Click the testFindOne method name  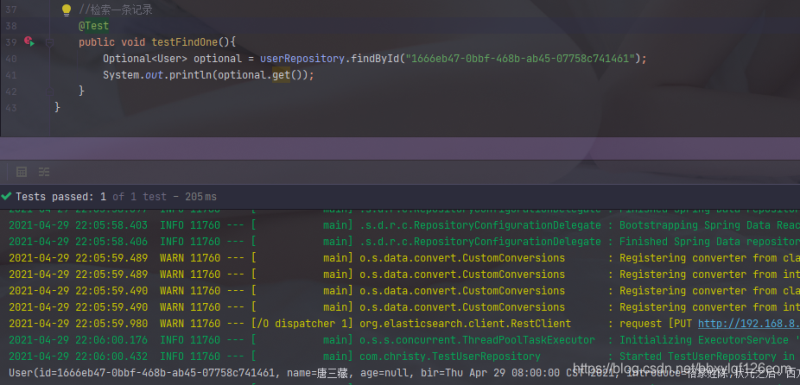click(185, 42)
